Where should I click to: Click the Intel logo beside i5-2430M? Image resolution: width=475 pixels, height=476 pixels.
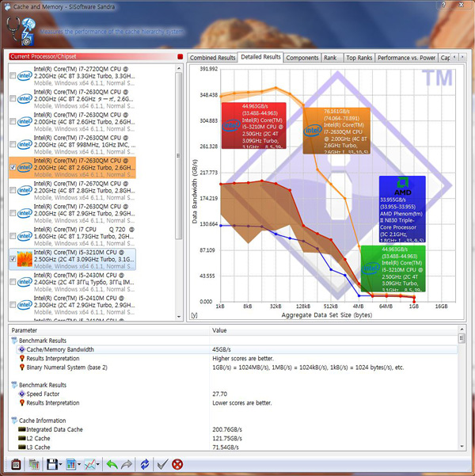point(25,282)
